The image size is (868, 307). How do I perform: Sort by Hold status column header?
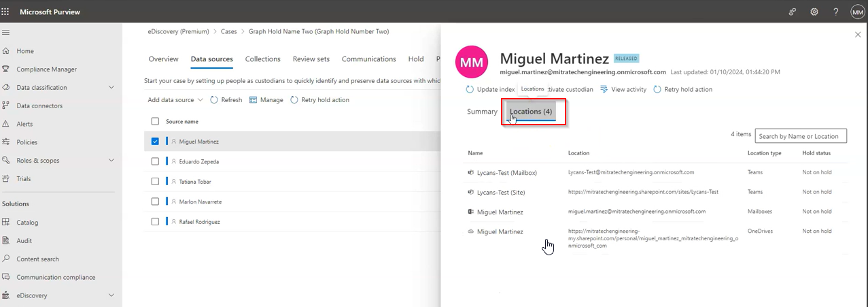pyautogui.click(x=816, y=153)
